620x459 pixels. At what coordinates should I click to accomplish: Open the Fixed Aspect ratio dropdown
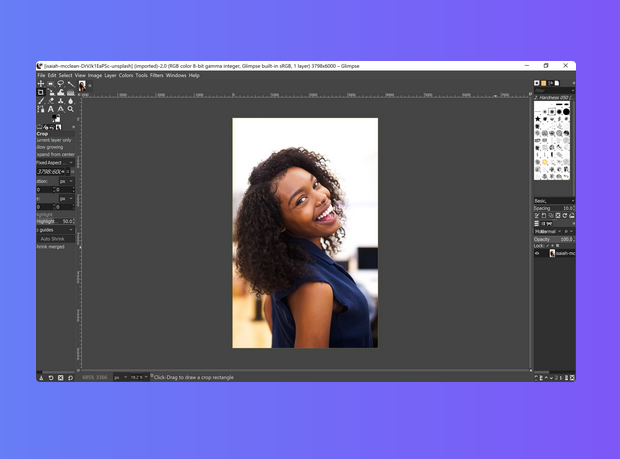55,162
